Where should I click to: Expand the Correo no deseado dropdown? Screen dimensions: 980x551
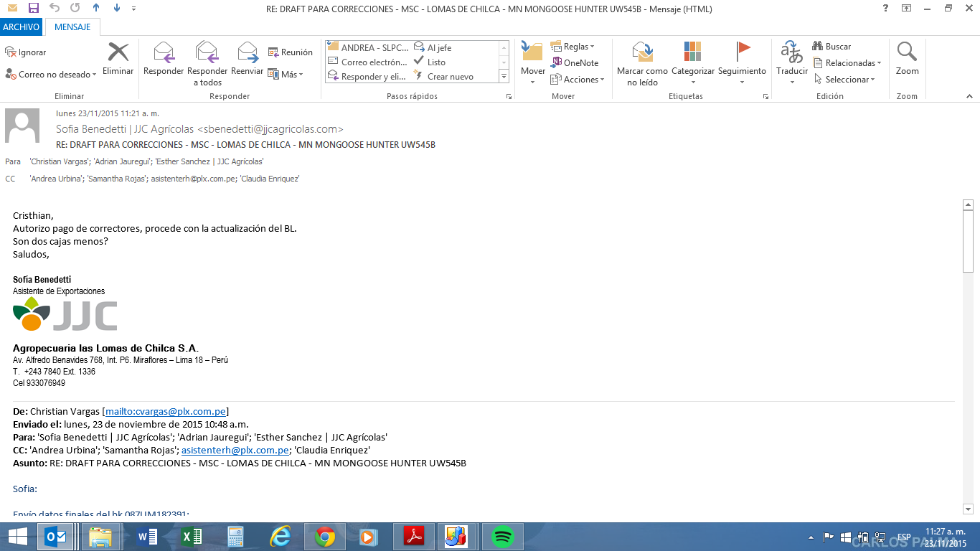(x=50, y=75)
